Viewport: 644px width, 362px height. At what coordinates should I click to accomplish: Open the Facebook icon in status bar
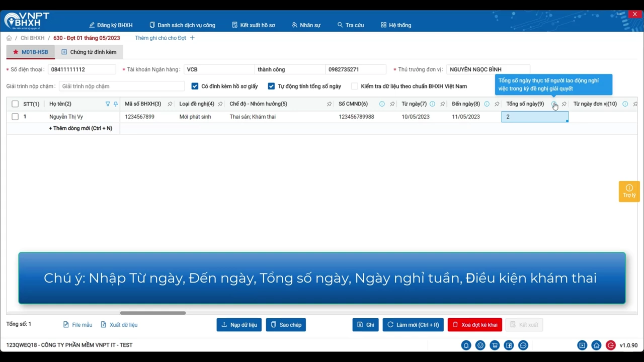509,345
